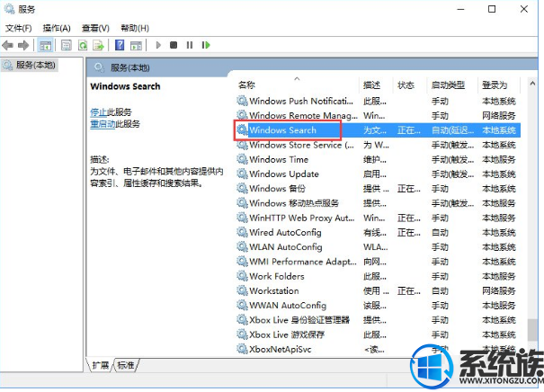
Task: Toggle the console tree show/hide icon
Action: click(x=46, y=45)
